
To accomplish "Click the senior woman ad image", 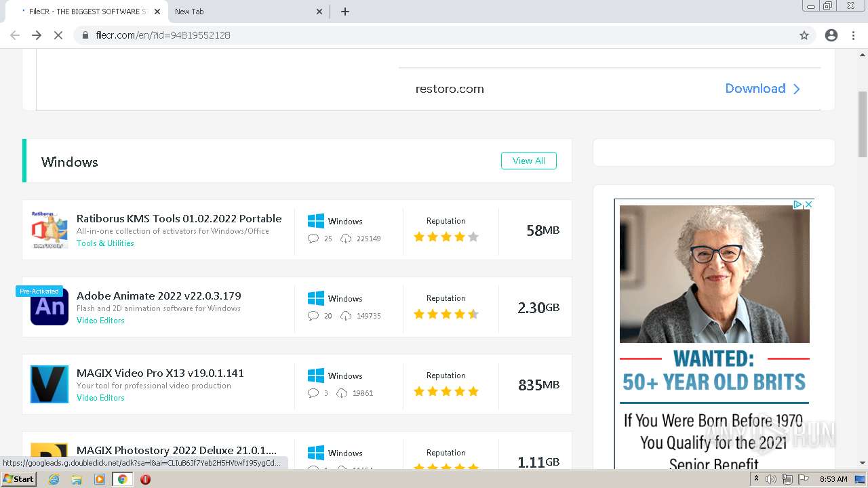I will click(715, 274).
